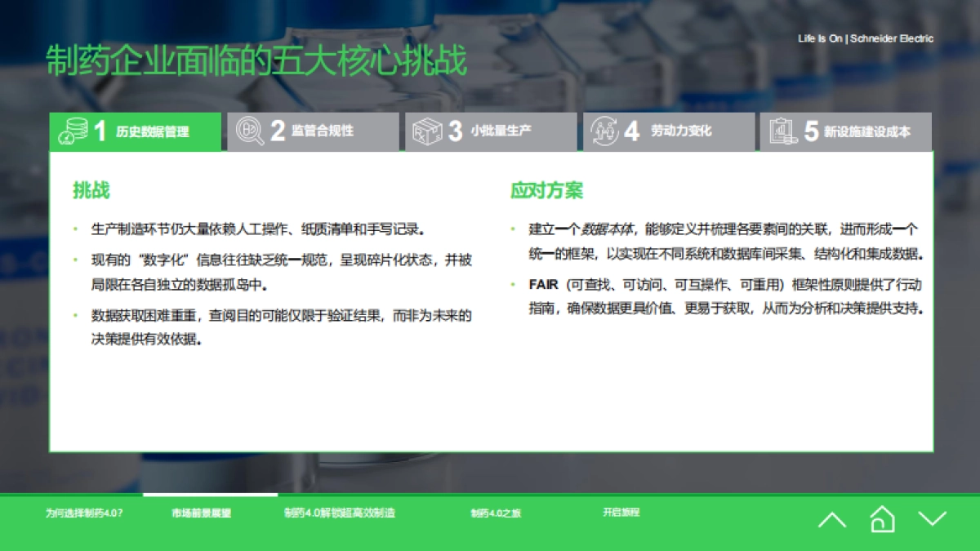Click the clipboard icon on 新设施建设成本 tab
980x551 pixels.
(782, 131)
